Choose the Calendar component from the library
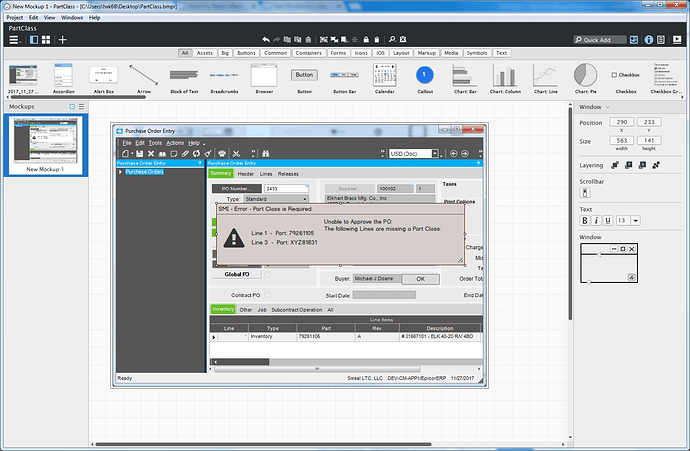Screen dimensions: 690x451 [x=384, y=75]
